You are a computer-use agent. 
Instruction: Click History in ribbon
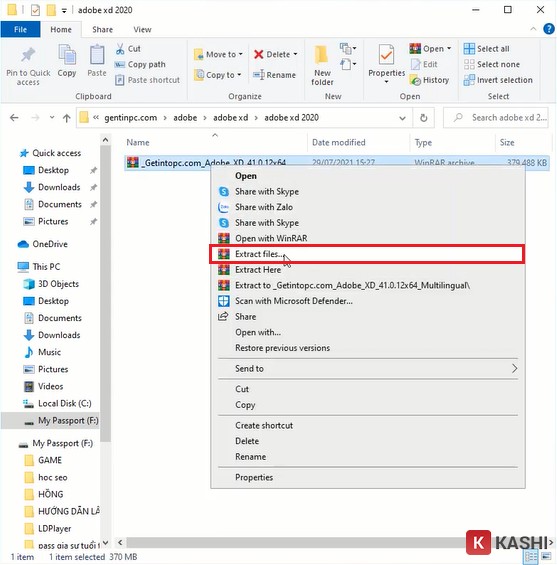[429, 80]
